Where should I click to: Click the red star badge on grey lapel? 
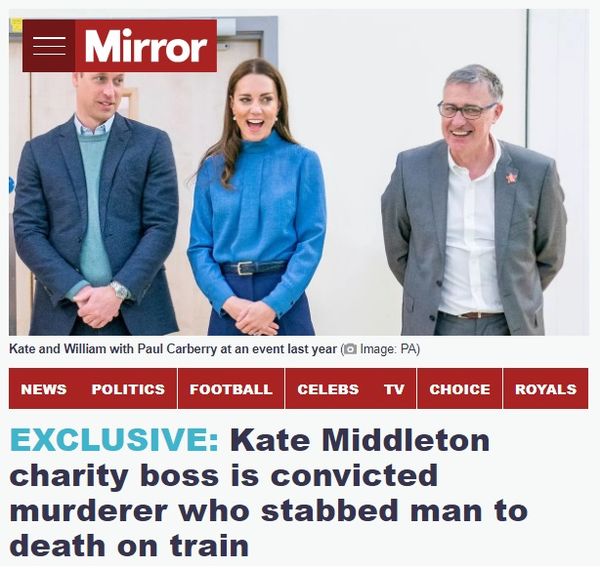point(511,177)
